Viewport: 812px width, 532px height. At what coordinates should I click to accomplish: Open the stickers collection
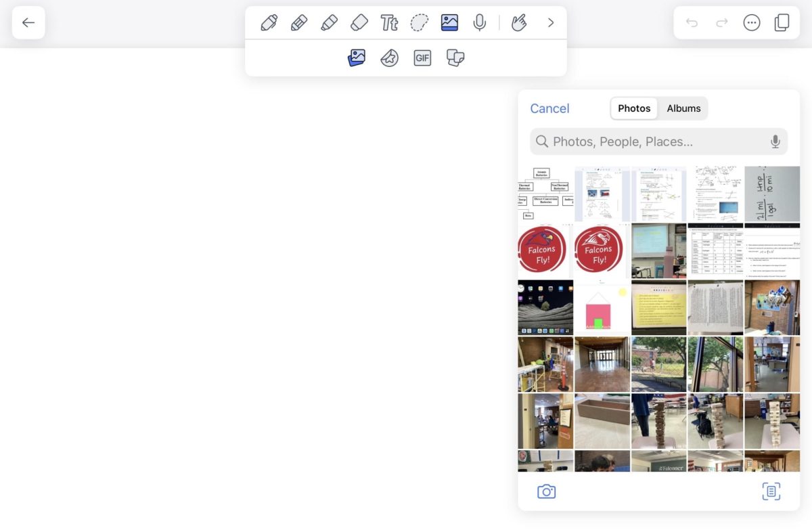click(x=455, y=58)
